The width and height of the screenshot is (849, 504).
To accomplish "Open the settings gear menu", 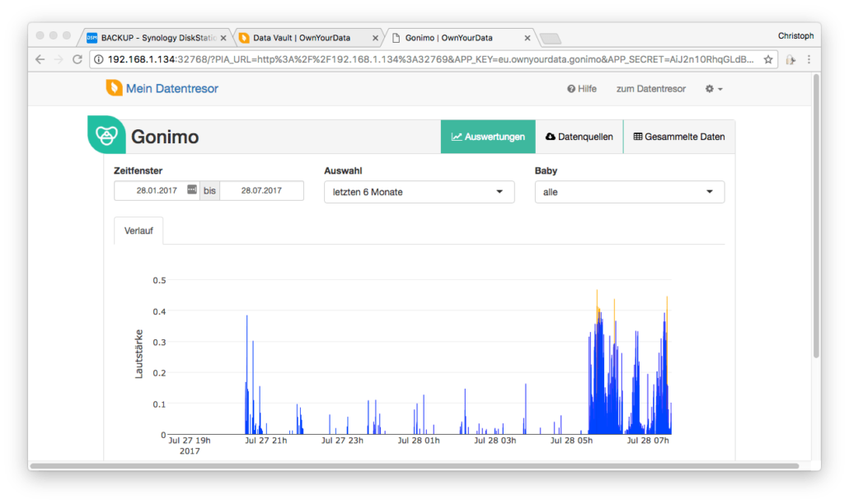I will click(x=713, y=89).
